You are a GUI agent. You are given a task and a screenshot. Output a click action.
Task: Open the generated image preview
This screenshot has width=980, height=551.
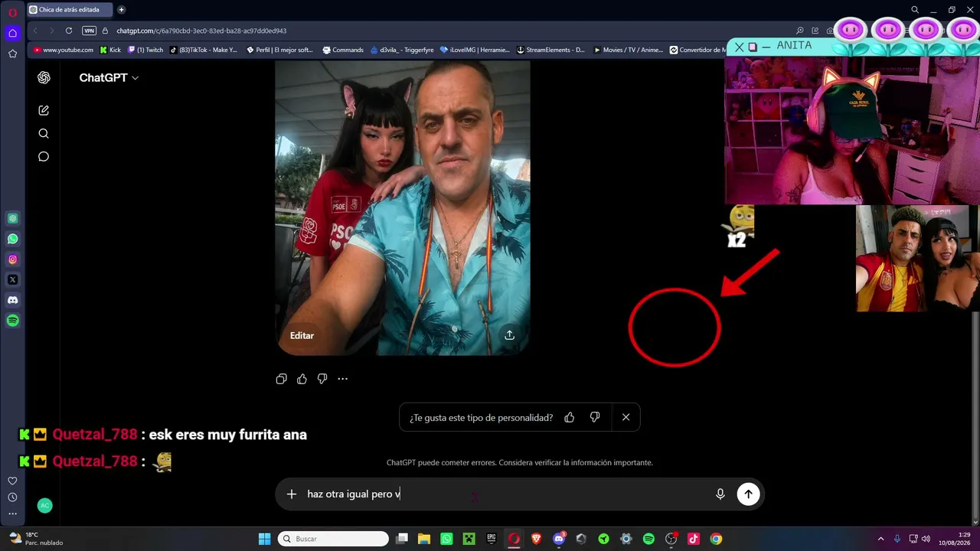coord(403,207)
